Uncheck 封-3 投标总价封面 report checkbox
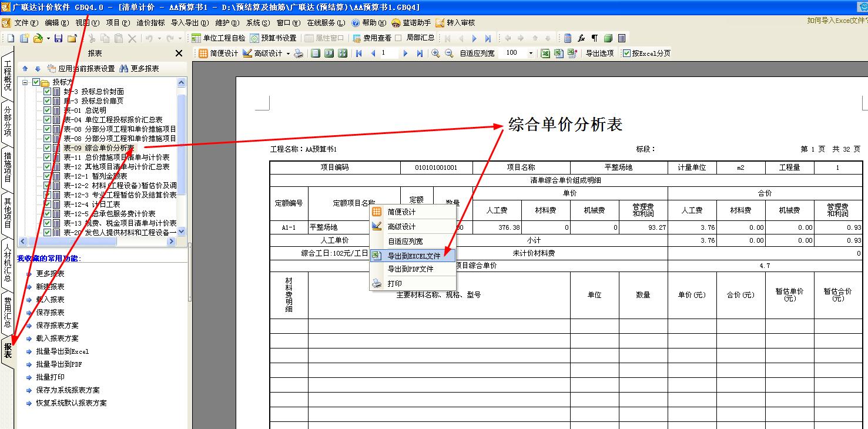868x429 pixels. tap(47, 92)
